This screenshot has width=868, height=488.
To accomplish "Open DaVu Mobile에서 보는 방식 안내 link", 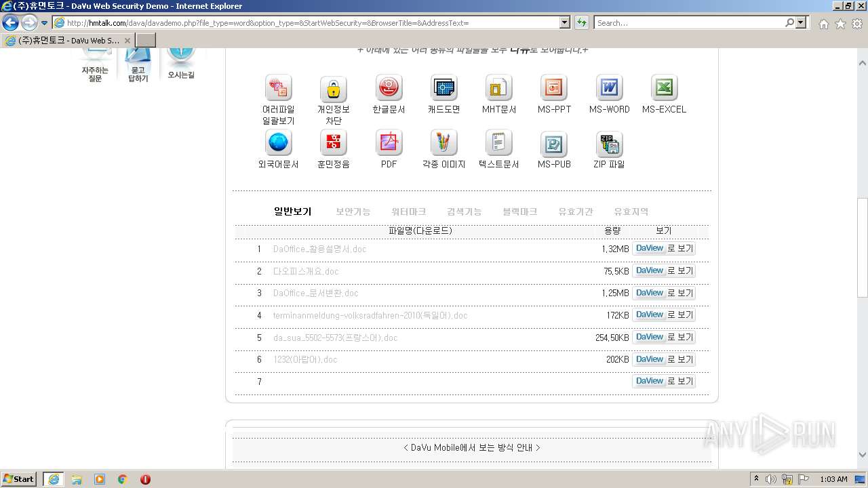I will (472, 447).
